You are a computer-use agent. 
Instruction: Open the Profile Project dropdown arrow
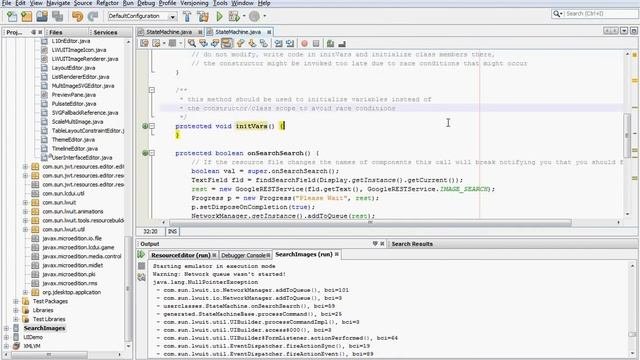point(264,16)
